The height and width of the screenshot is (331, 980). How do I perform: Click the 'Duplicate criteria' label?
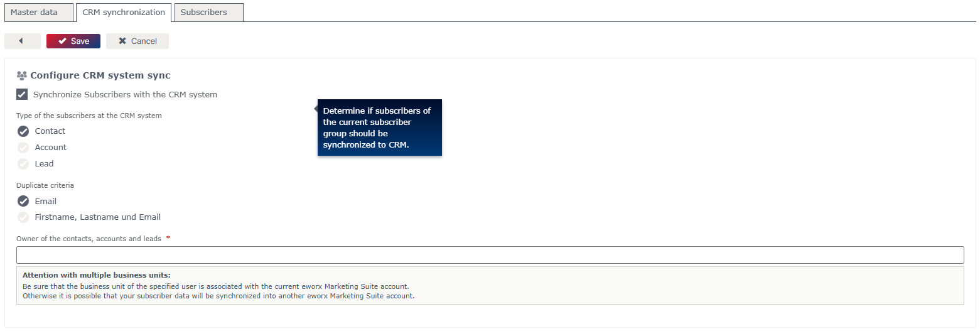45,185
